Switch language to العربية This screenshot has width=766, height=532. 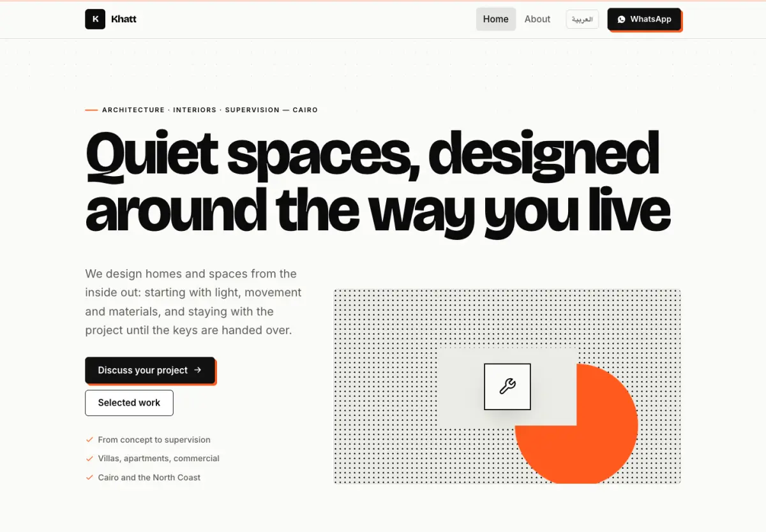click(x=582, y=19)
